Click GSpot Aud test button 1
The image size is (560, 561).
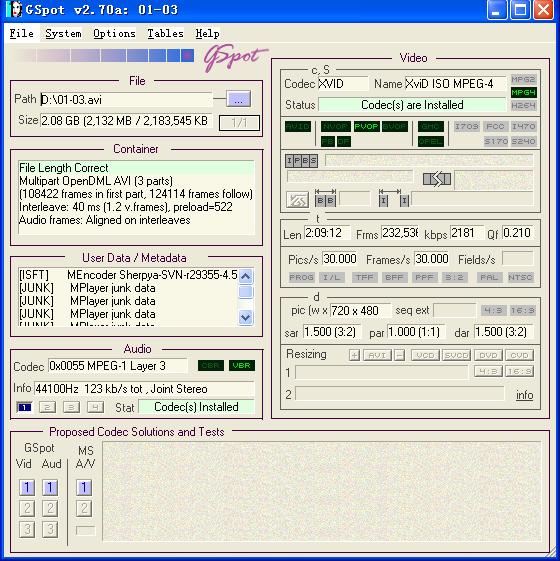tap(50, 487)
